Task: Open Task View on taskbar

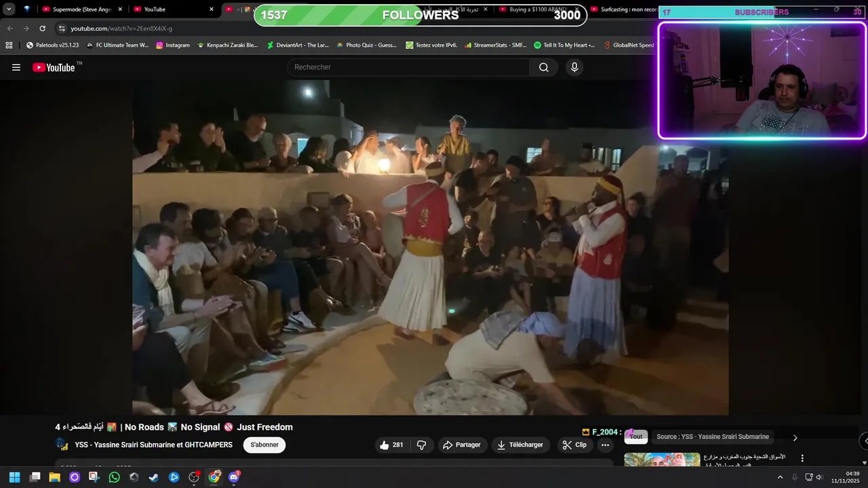Action: click(35, 477)
